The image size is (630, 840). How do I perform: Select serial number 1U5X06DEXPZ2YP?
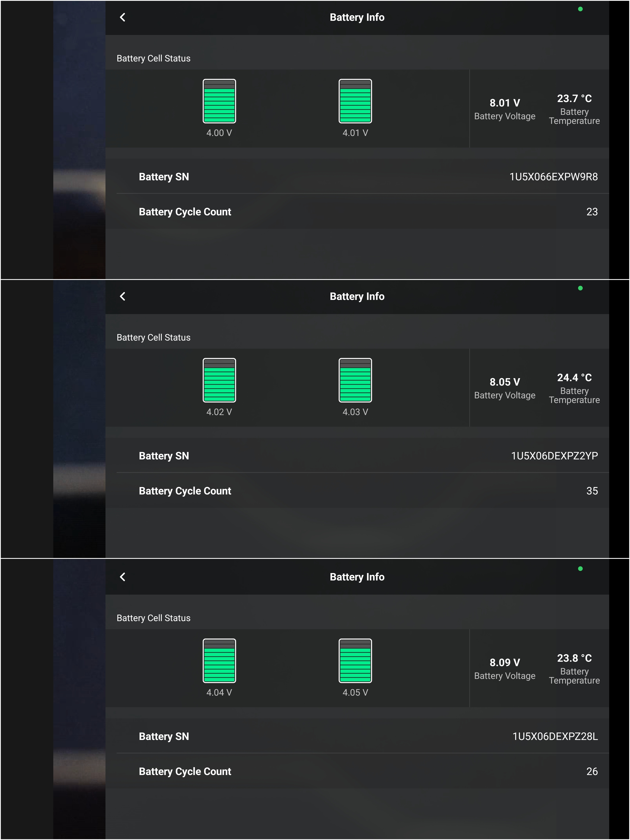click(554, 456)
